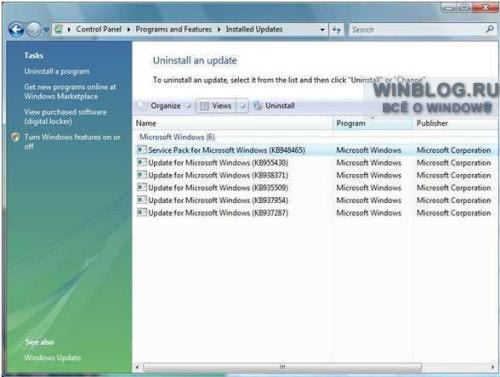The width and height of the screenshot is (500, 377).
Task: Sort by Name column header
Action: pyautogui.click(x=233, y=123)
